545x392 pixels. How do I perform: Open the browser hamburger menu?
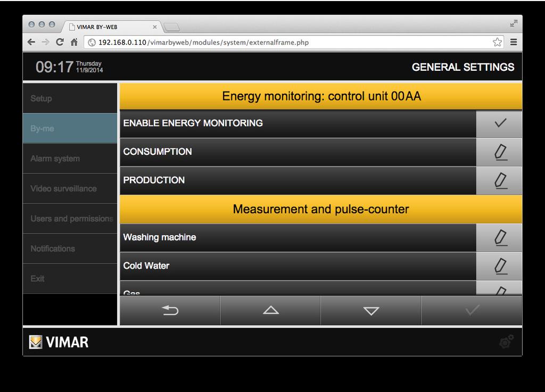click(x=514, y=43)
